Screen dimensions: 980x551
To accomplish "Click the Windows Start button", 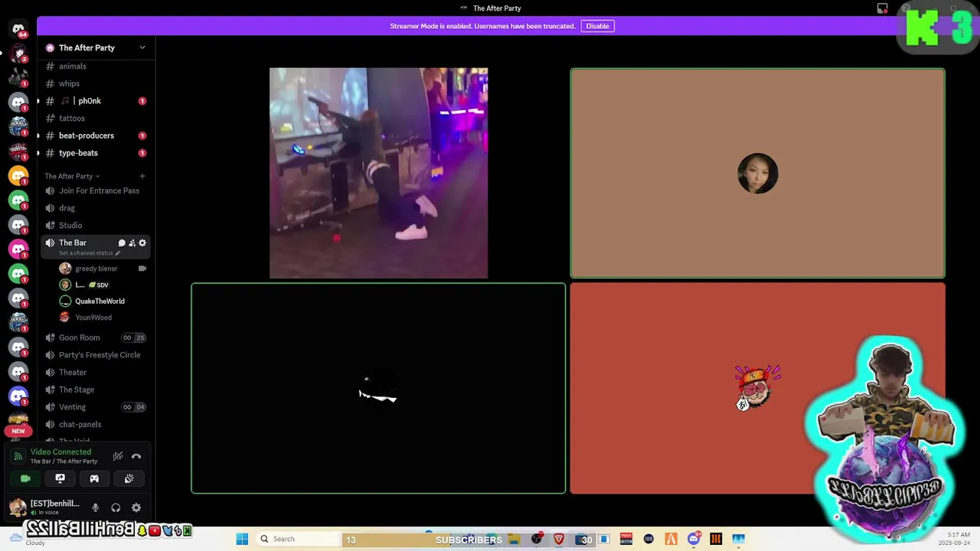I will coord(242,539).
